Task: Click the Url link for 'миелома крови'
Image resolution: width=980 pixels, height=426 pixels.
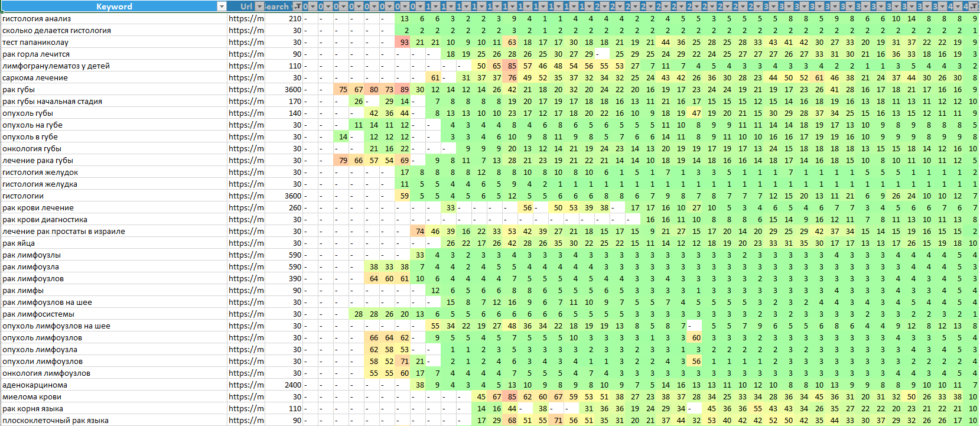Action: (246, 396)
